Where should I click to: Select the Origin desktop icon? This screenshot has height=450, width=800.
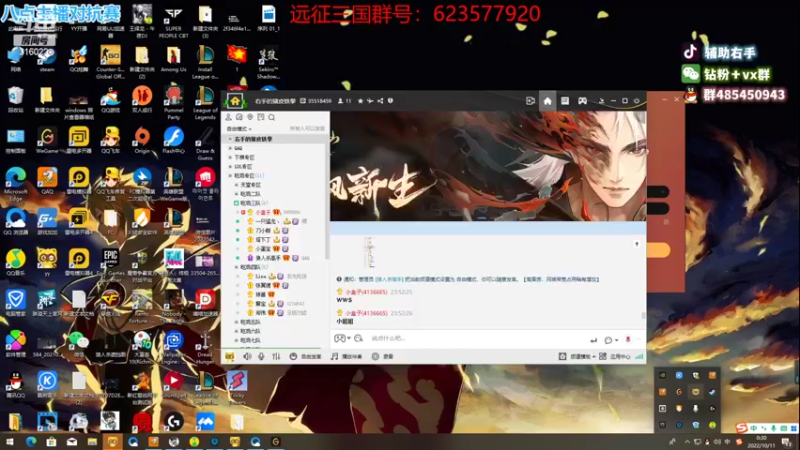tap(142, 141)
